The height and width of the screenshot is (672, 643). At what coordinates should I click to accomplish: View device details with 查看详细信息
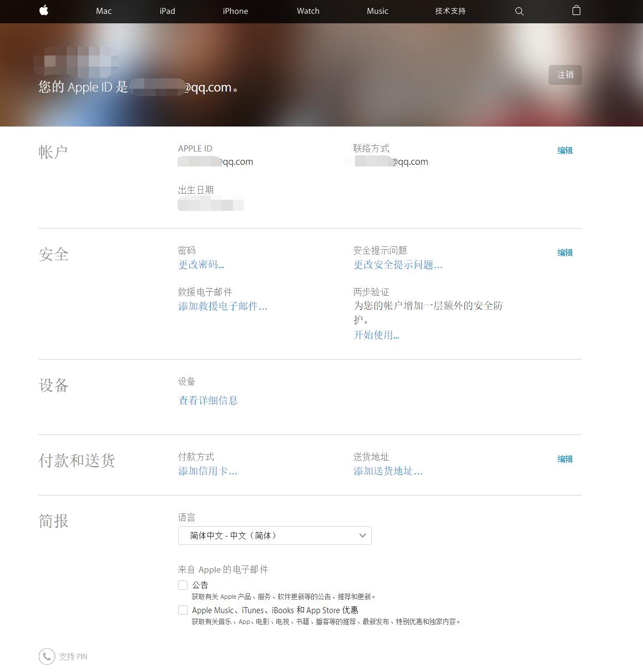click(x=208, y=400)
